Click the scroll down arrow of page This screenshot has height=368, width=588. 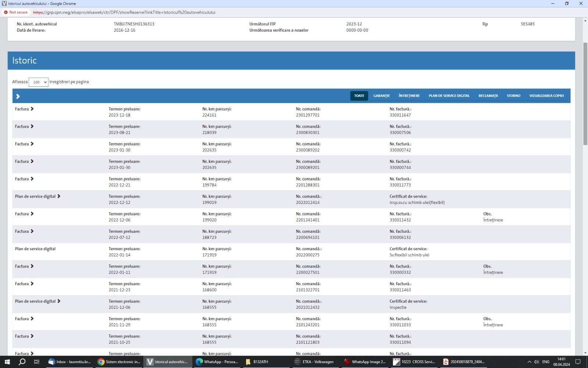[585, 353]
